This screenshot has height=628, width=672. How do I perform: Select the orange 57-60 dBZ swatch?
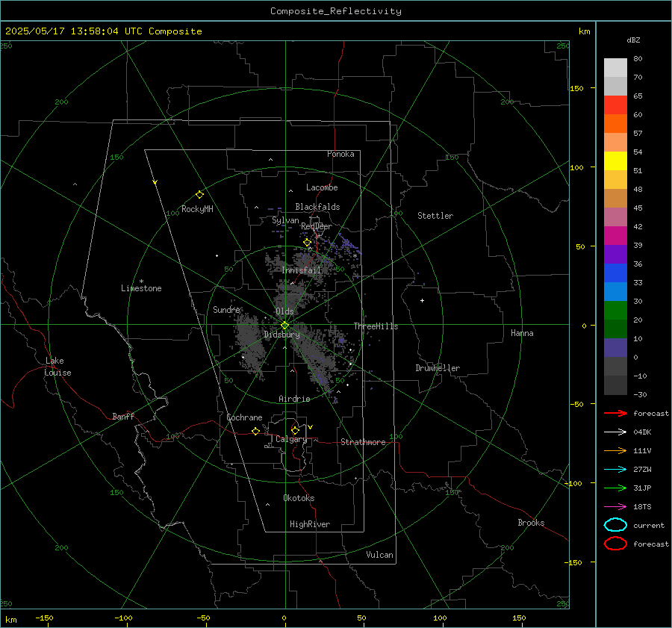[x=615, y=123]
